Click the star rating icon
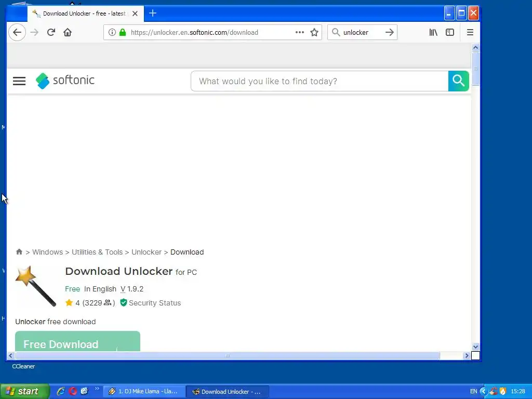The width and height of the screenshot is (532, 399). pos(69,303)
